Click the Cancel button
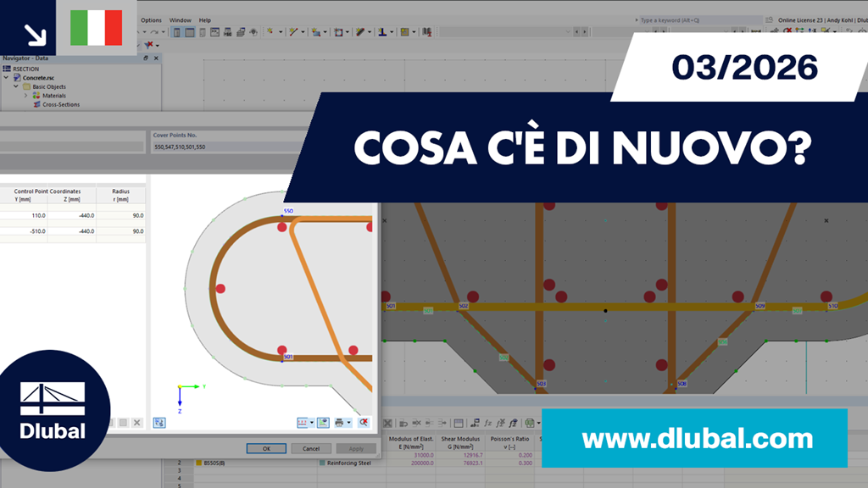This screenshot has width=868, height=488. [311, 449]
